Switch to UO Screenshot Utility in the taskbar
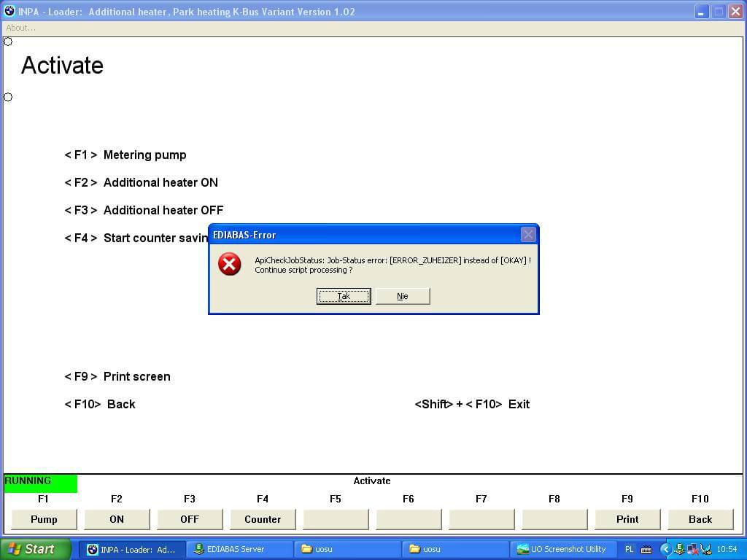The height and width of the screenshot is (560, 747). tap(562, 550)
